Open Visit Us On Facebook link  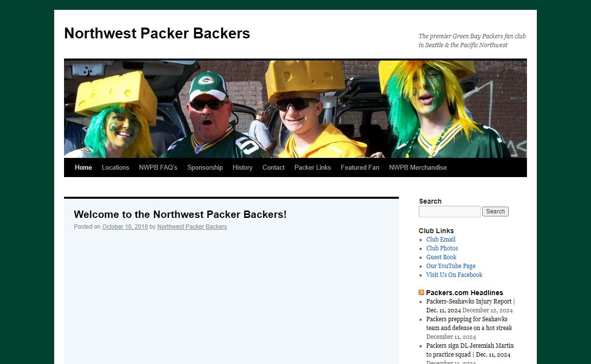tap(454, 275)
